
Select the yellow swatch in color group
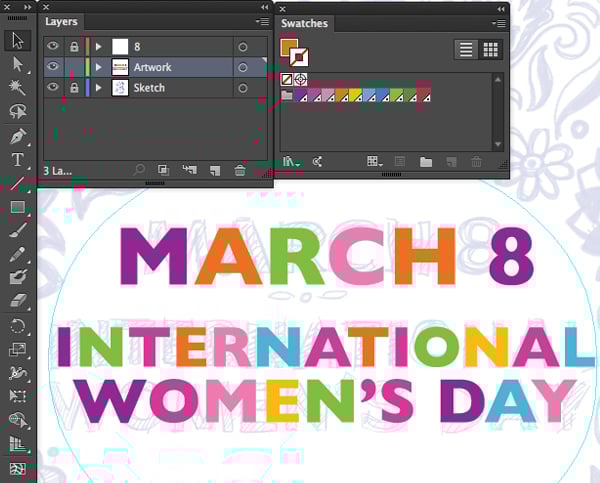[356, 96]
